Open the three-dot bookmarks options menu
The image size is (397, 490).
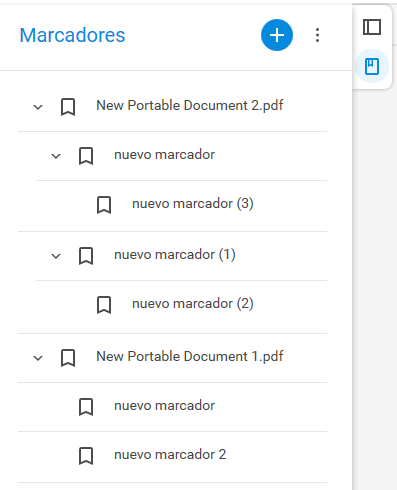[x=317, y=35]
